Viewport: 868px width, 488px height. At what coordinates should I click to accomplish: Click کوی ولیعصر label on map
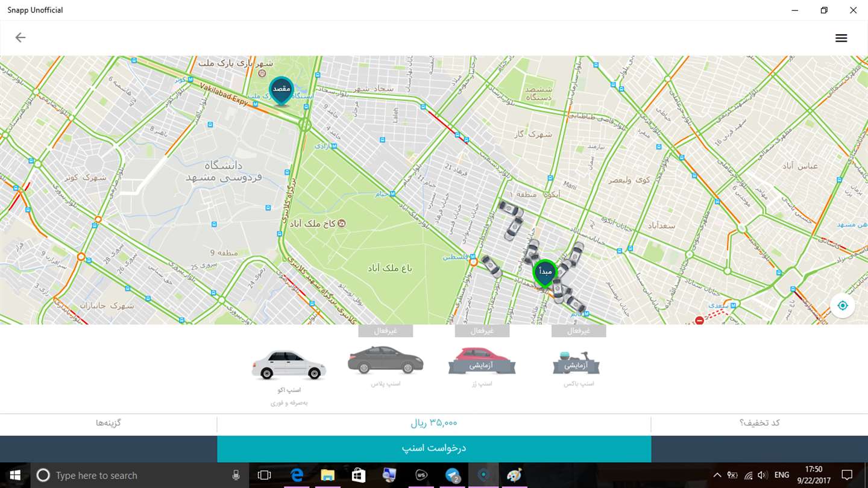628,180
